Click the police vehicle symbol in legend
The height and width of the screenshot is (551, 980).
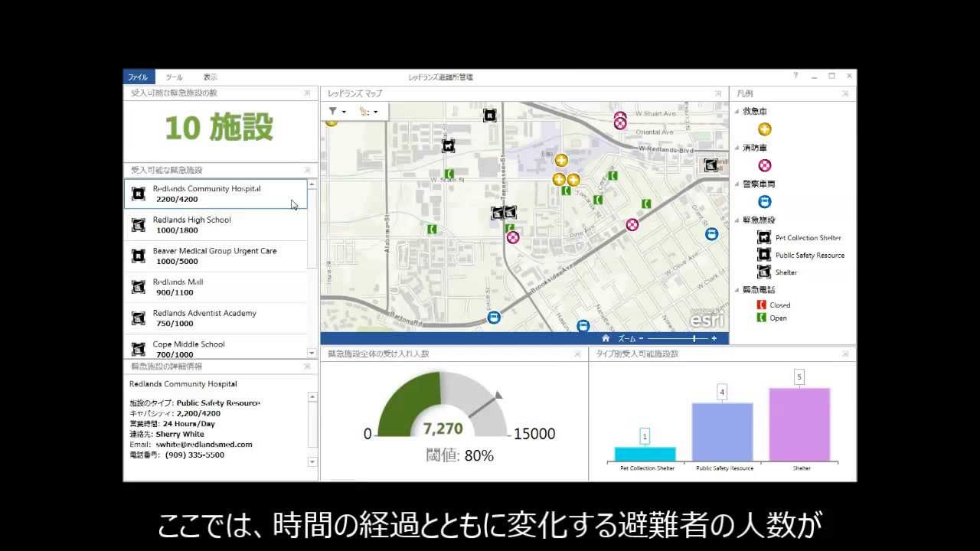[x=764, y=202]
